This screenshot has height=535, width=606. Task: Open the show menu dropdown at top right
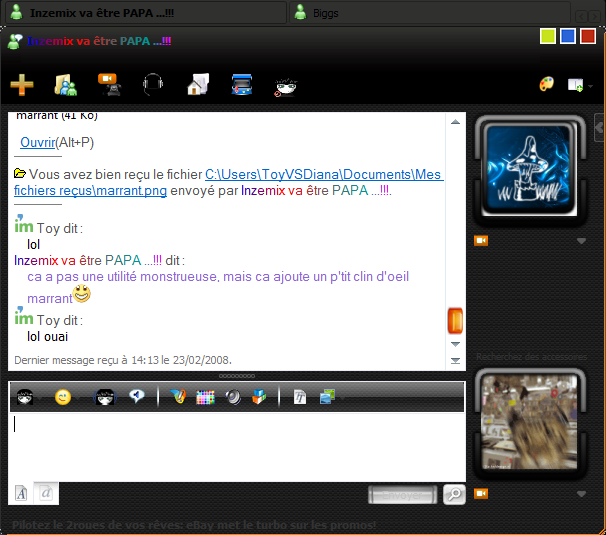pos(579,86)
